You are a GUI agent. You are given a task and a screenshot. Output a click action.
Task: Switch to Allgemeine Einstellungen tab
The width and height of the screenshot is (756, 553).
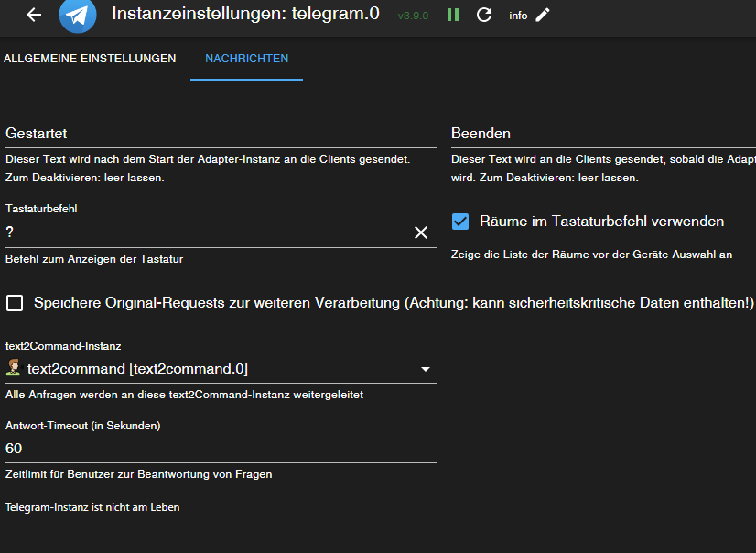point(90,59)
